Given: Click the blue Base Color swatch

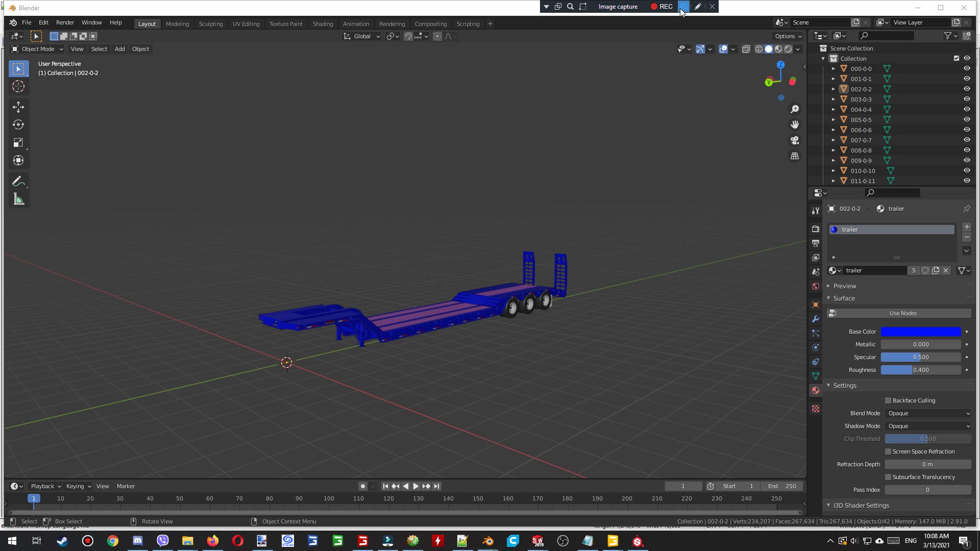Looking at the screenshot, I should tap(921, 332).
